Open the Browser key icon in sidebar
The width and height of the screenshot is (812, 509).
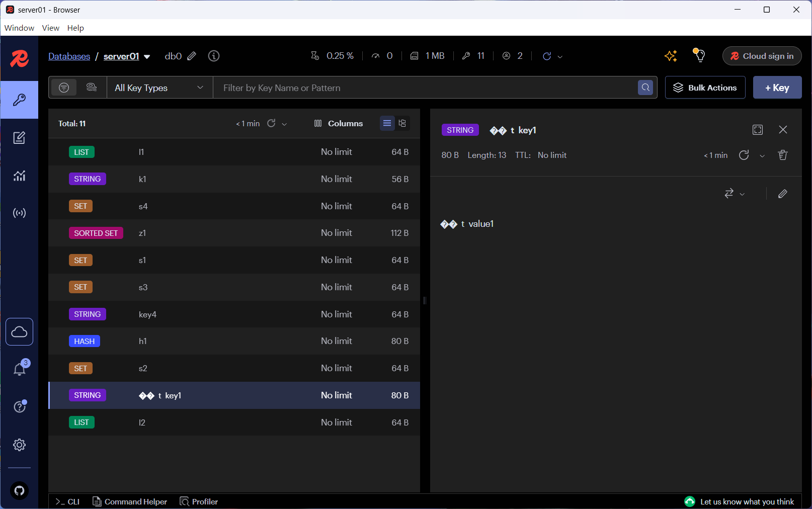[19, 100]
